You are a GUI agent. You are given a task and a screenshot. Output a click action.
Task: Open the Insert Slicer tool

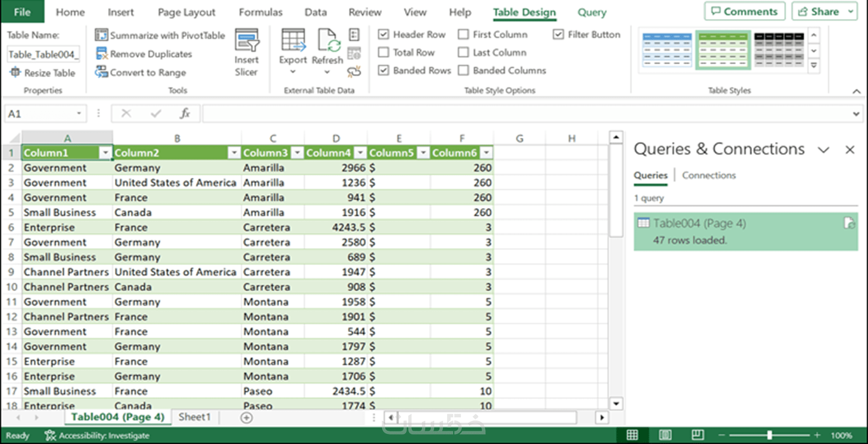tap(247, 53)
